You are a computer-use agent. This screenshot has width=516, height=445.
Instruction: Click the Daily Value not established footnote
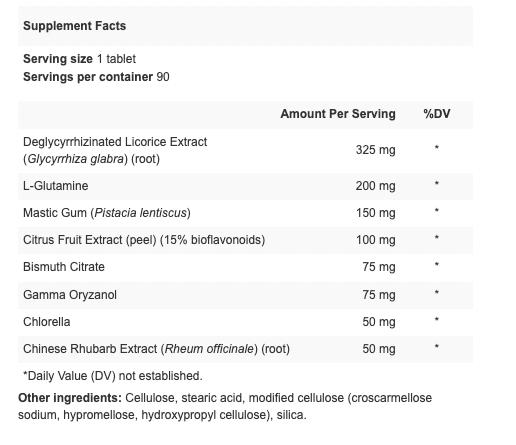[113, 376]
